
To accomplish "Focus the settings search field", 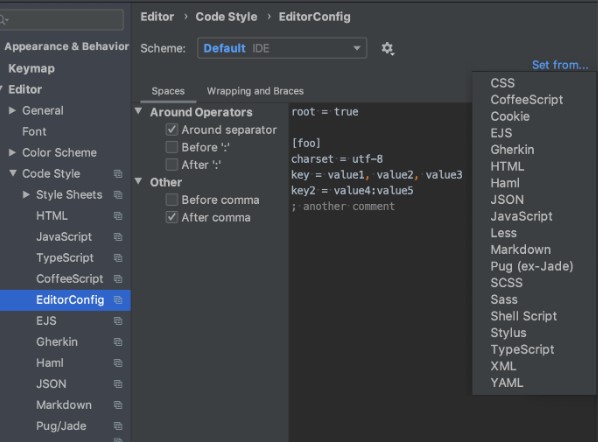I will [x=62, y=20].
